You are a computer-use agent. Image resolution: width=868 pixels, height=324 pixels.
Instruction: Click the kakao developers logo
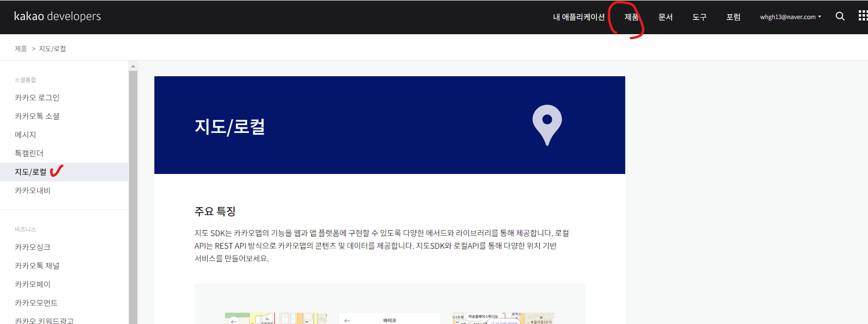pos(58,16)
